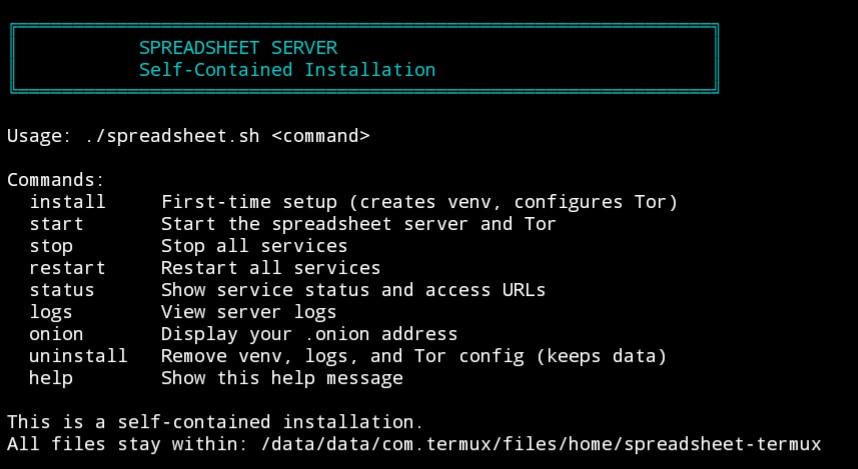
Task: Click the SPREADSHEET SERVER banner title
Action: pyautogui.click(x=238, y=47)
